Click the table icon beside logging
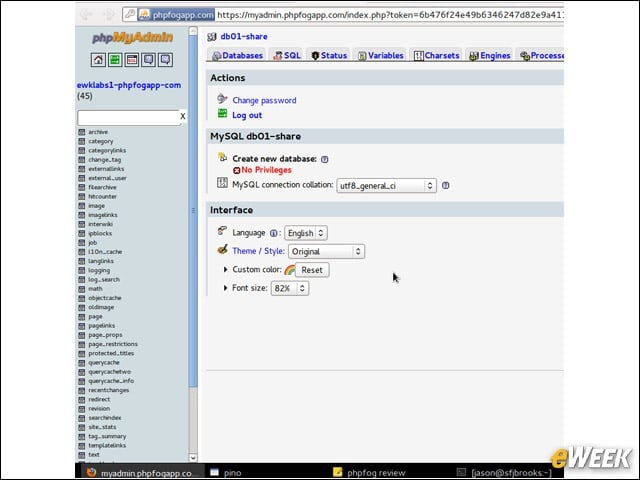The height and width of the screenshot is (480, 640). pos(82,270)
